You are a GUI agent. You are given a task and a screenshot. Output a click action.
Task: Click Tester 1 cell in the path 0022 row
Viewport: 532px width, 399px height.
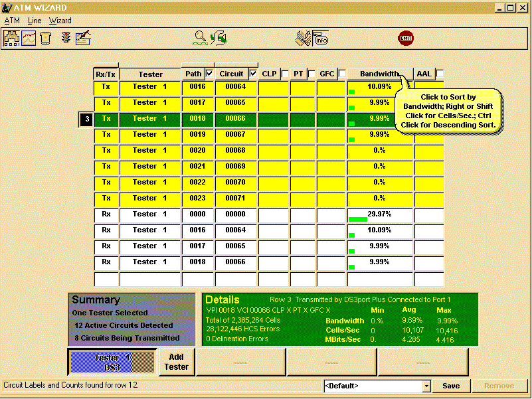(x=150, y=183)
